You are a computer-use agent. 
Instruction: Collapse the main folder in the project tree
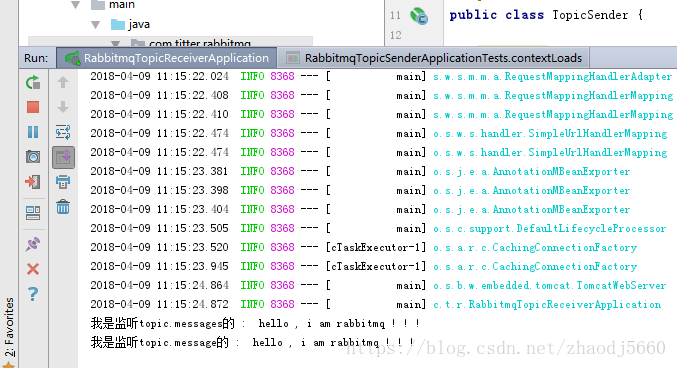click(76, 5)
